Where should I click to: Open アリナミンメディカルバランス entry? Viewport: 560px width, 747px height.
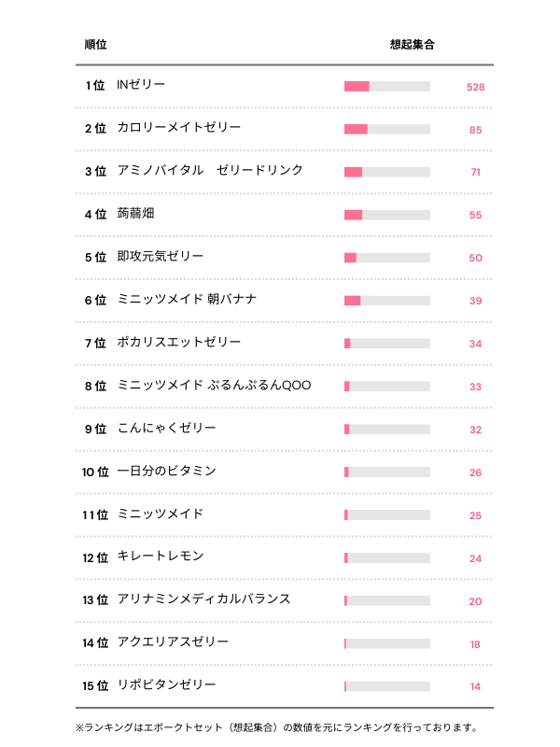[x=203, y=600]
